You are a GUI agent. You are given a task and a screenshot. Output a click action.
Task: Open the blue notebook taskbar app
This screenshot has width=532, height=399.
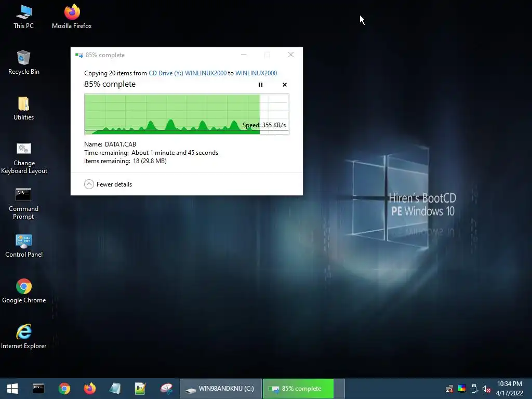click(x=115, y=389)
